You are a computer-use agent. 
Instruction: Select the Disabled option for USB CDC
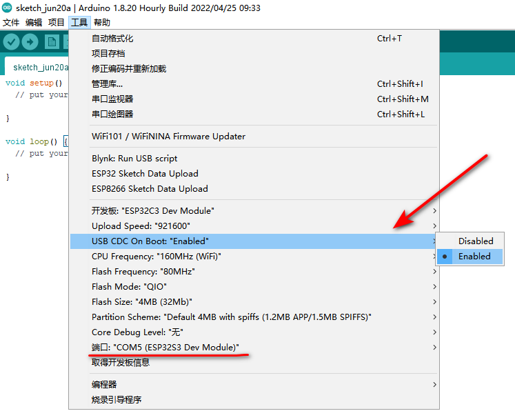click(x=469, y=241)
